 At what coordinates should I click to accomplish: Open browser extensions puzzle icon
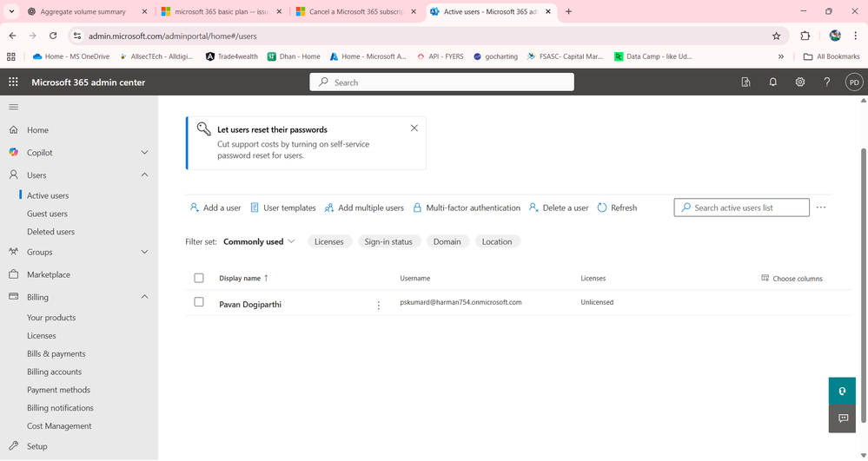coord(805,36)
